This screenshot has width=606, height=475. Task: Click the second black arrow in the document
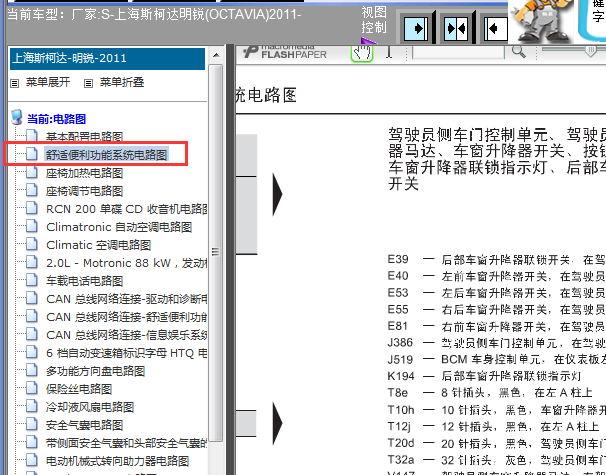(277, 423)
